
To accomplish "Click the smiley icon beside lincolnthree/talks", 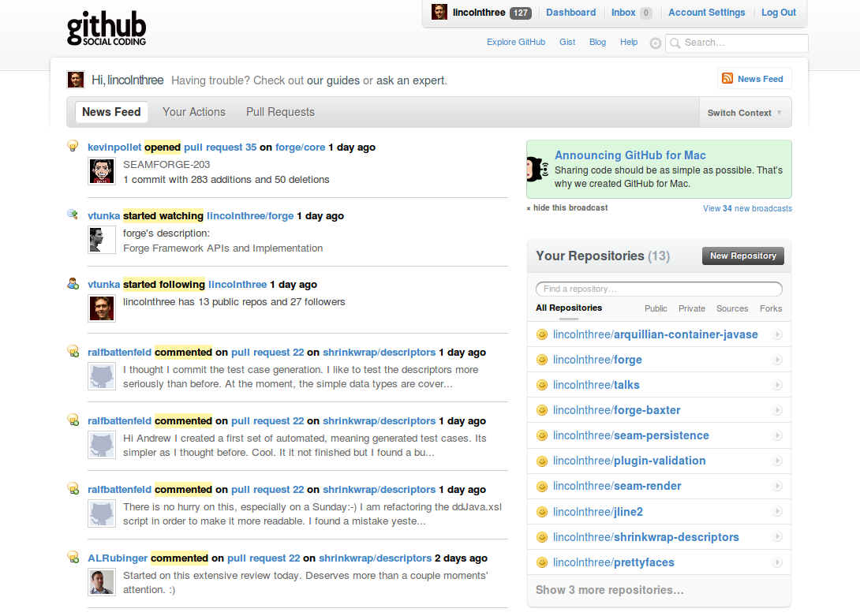I will pyautogui.click(x=542, y=385).
